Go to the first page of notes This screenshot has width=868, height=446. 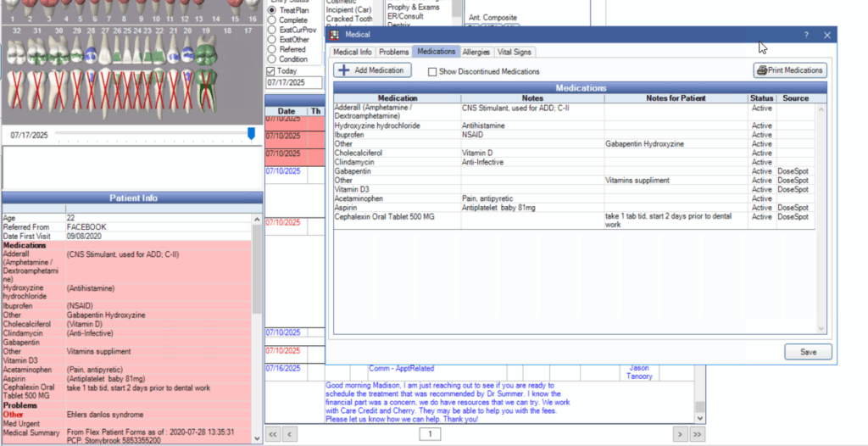[274, 434]
